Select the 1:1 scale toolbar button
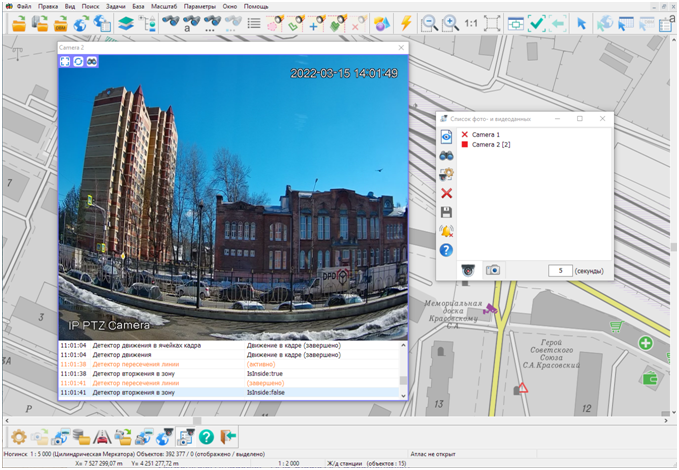 pos(471,23)
